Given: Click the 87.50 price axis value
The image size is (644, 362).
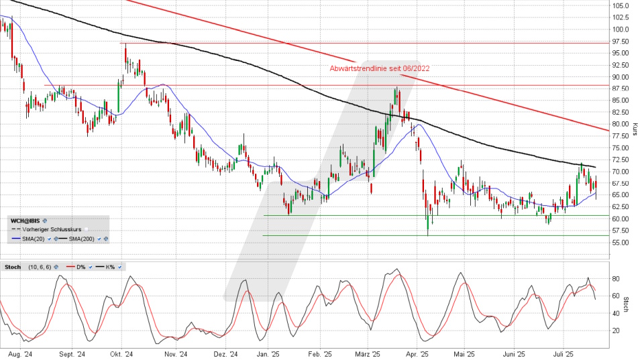Looking at the screenshot, I should click(621, 88).
